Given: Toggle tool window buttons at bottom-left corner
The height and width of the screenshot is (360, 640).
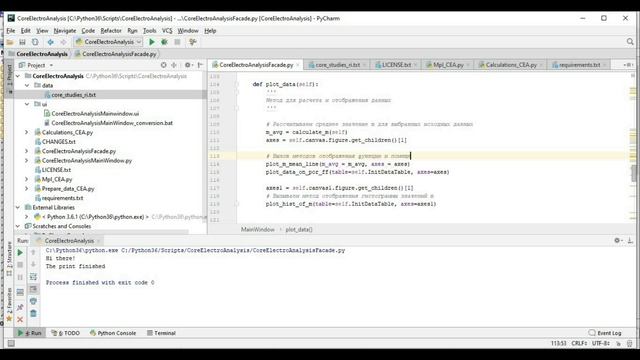Looking at the screenshot, I should point(11,344).
